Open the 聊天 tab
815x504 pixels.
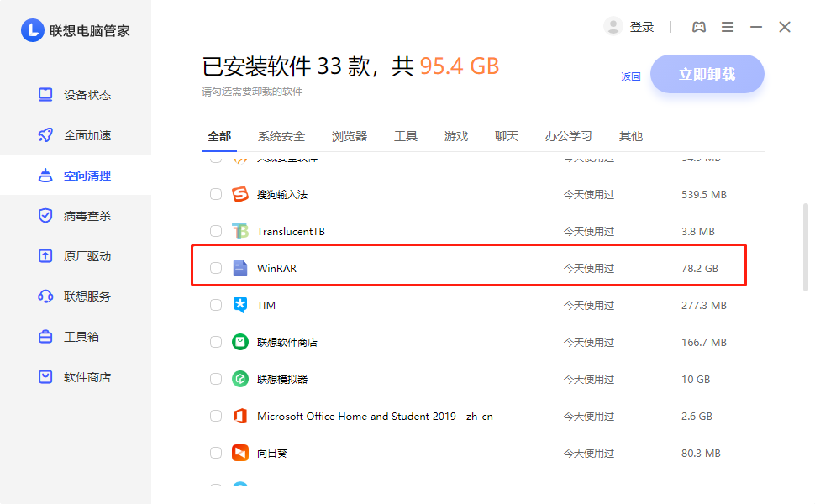click(507, 136)
